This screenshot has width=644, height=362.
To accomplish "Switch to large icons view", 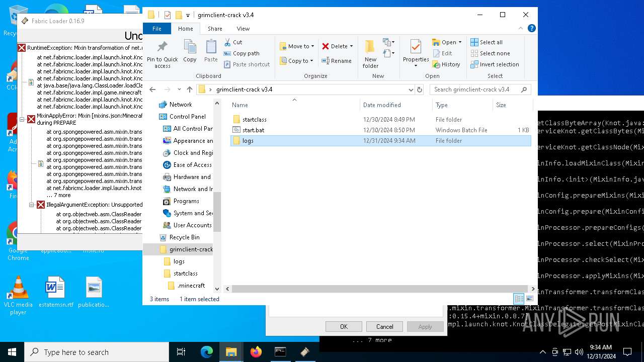I will (x=529, y=299).
